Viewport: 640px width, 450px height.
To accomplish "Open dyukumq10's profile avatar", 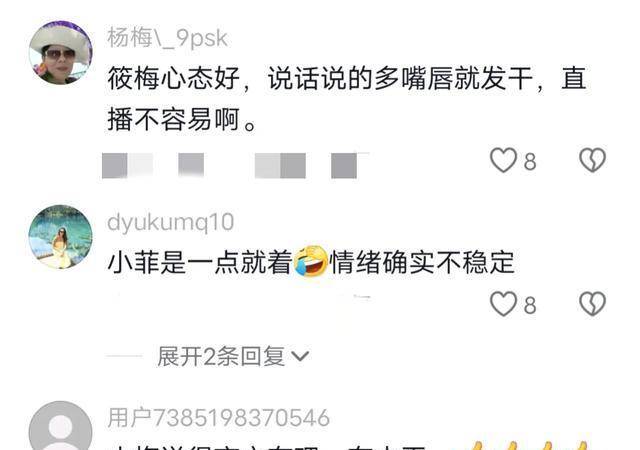I will 61,237.
